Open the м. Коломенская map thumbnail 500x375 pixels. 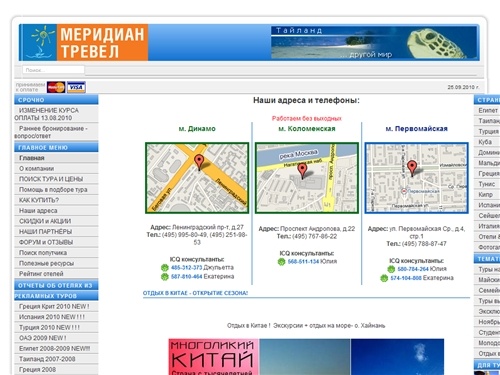[307, 178]
